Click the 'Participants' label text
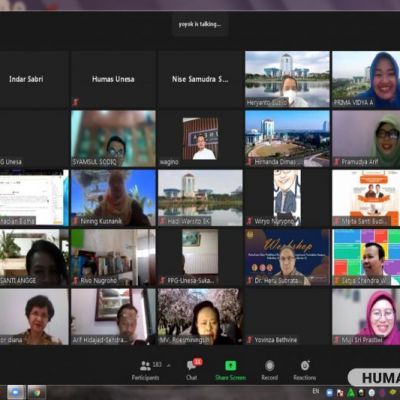 [145, 378]
